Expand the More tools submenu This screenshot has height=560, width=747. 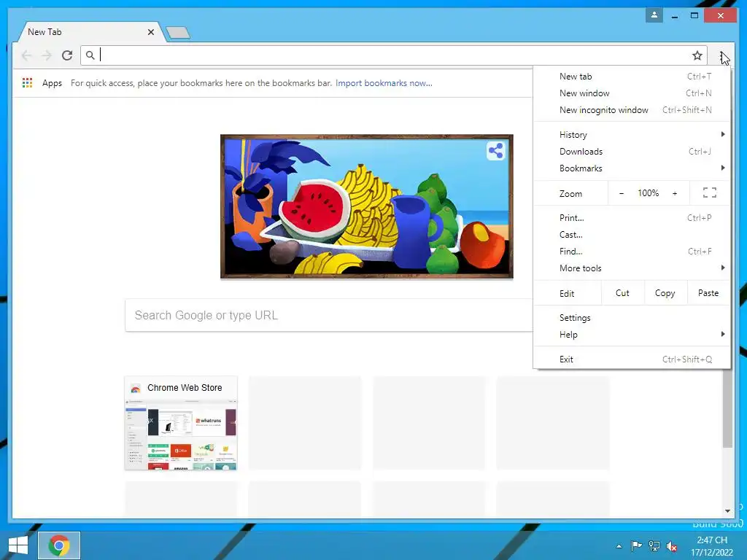point(632,268)
